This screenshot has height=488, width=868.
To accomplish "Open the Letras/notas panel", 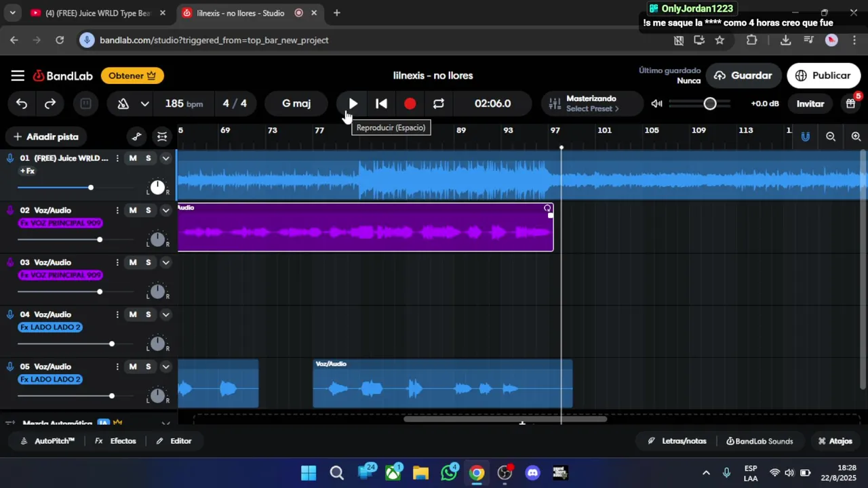I will pyautogui.click(x=677, y=441).
